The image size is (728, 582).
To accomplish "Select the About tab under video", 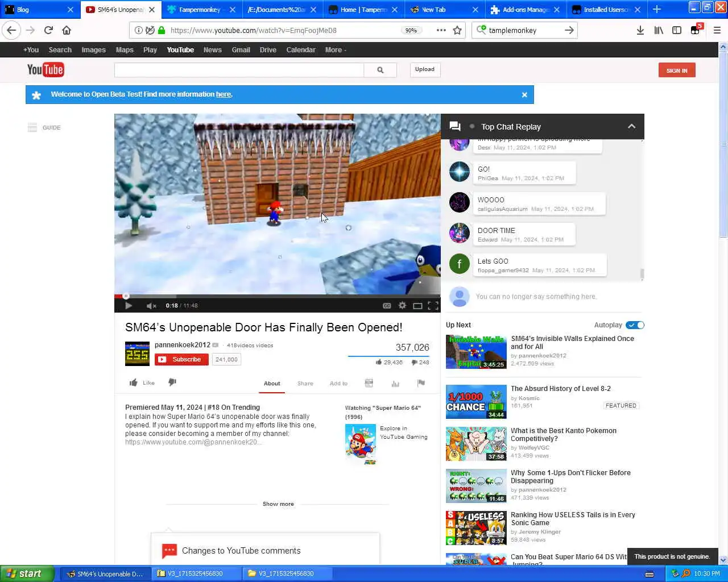I will click(x=272, y=384).
